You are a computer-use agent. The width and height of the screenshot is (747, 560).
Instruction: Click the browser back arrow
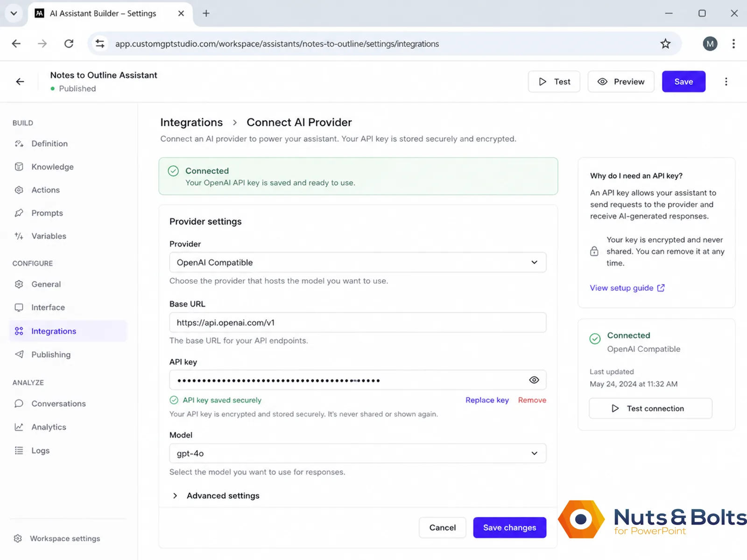[x=16, y=44]
